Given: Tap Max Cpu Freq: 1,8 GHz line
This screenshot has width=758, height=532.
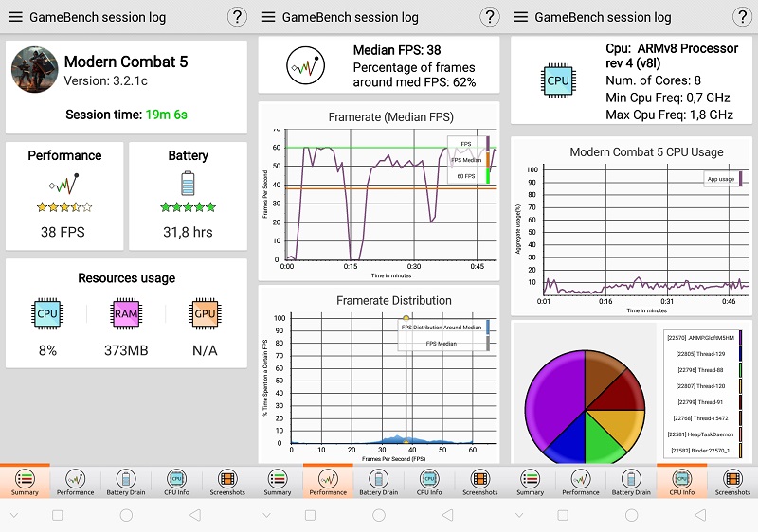Looking at the screenshot, I should (x=670, y=115).
